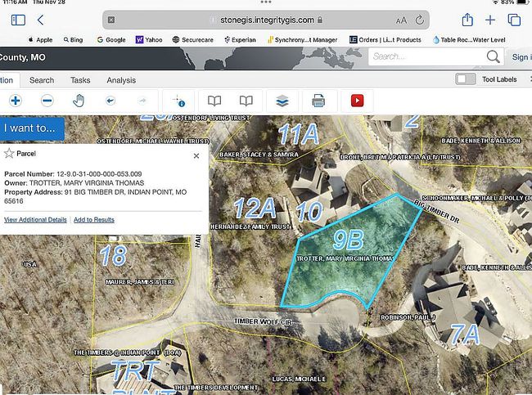Click the parcel 18 label on the map
Image resolution: width=532 pixels, height=395 pixels.
113,255
